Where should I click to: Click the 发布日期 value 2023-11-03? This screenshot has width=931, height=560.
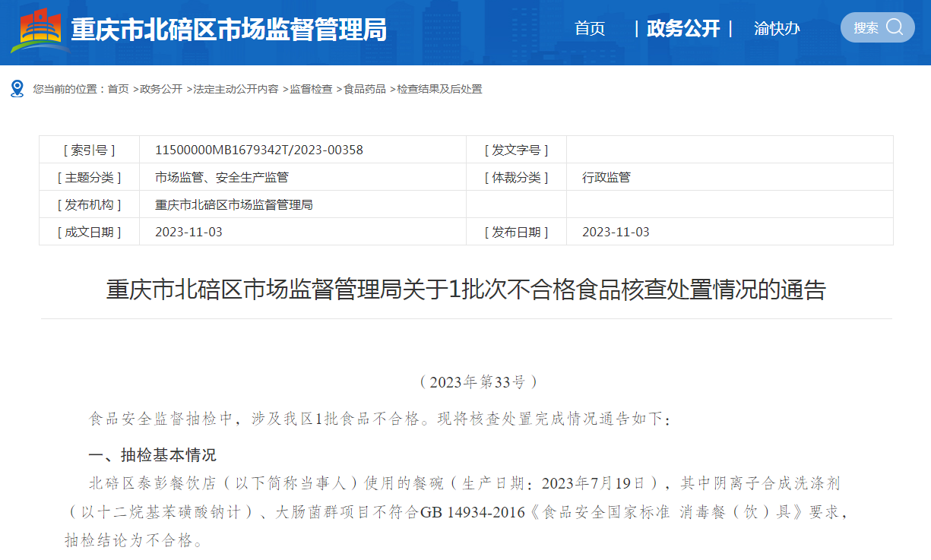coord(616,232)
